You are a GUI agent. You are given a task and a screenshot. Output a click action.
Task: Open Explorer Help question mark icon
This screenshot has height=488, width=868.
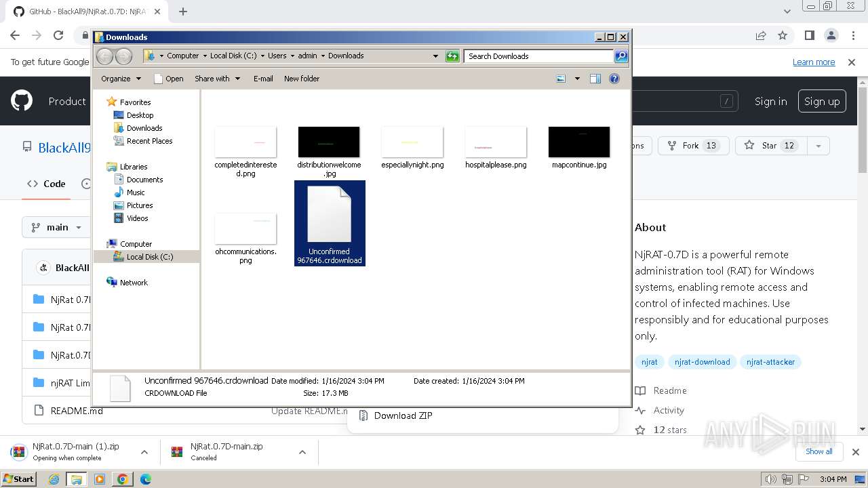[x=614, y=79]
